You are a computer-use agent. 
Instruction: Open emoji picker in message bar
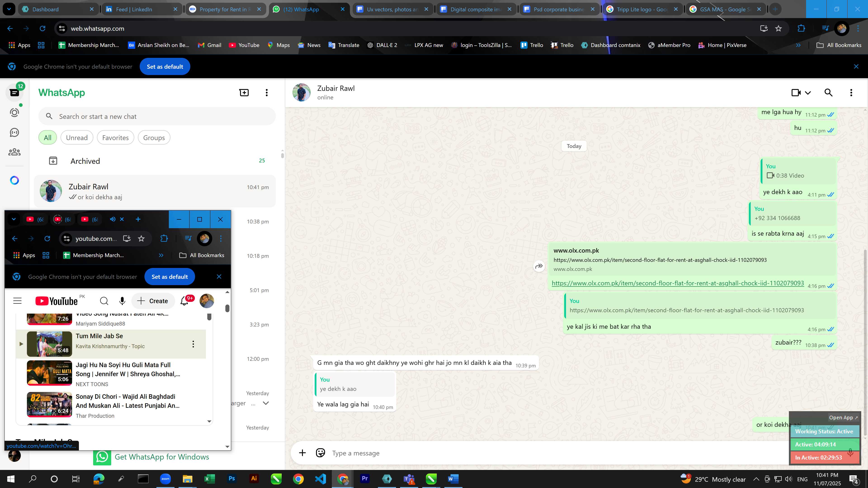point(320,453)
